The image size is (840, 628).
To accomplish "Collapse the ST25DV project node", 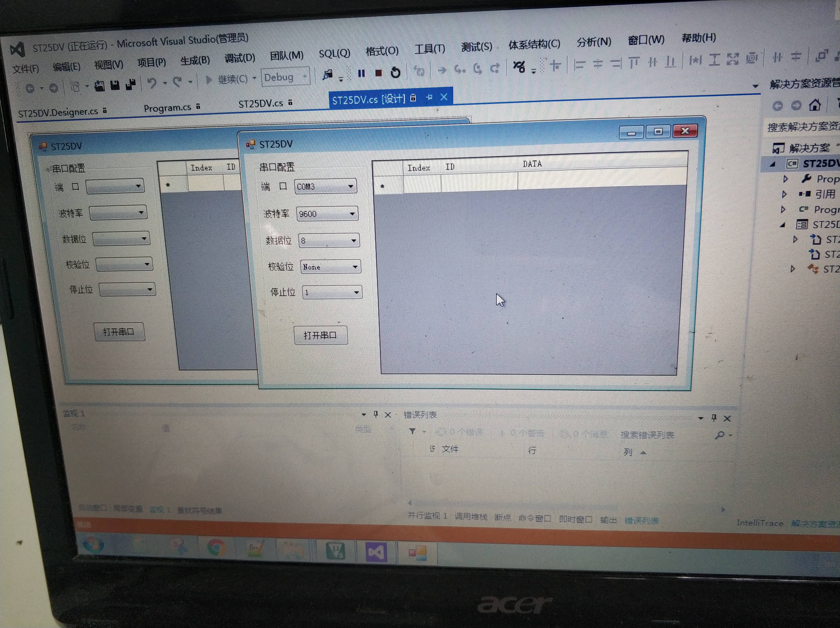I will point(772,164).
